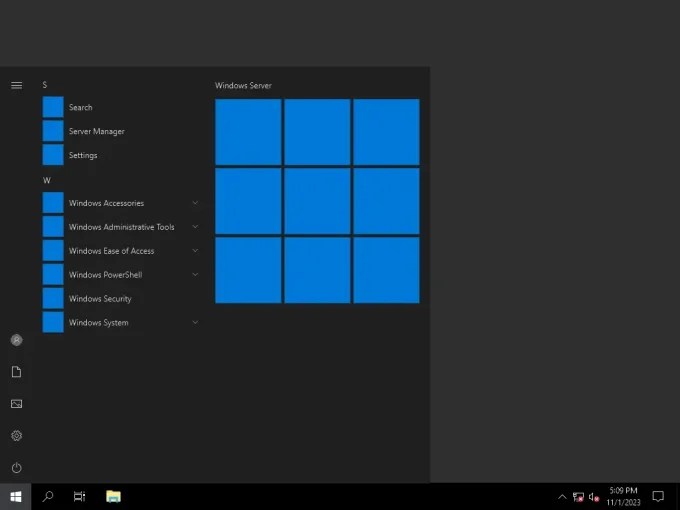Viewport: 680px width, 510px height.
Task: Click the Power icon in Start sidebar
Action: tap(16, 468)
